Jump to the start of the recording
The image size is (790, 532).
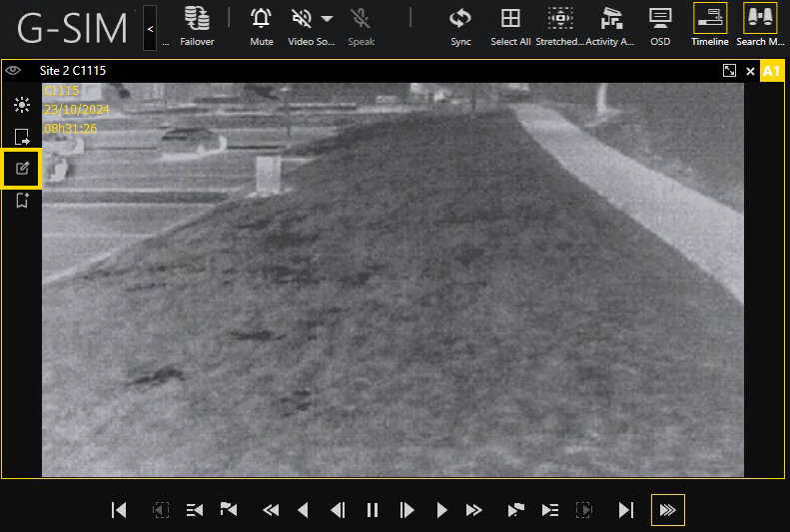tap(119, 510)
